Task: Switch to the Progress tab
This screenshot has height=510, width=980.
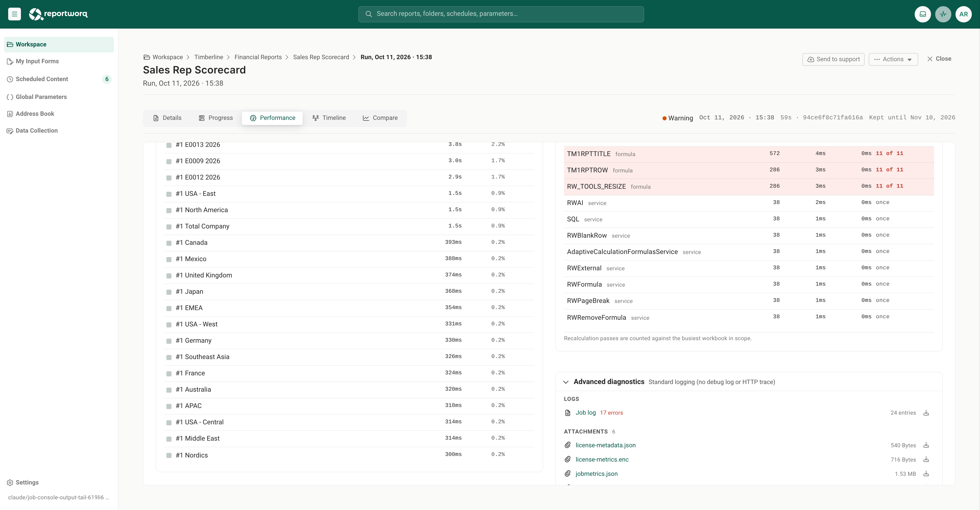Action: pos(216,118)
